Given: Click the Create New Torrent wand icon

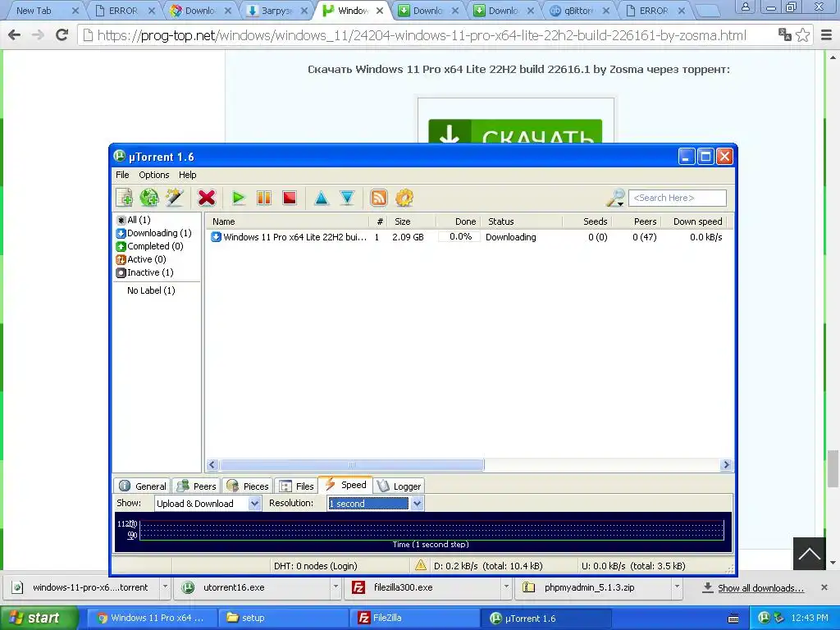Looking at the screenshot, I should (x=175, y=198).
